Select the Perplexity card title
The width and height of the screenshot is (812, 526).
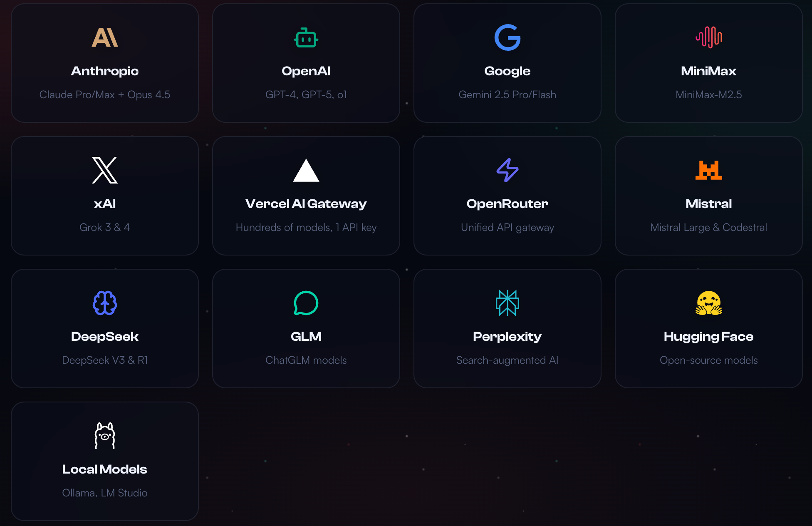click(507, 337)
